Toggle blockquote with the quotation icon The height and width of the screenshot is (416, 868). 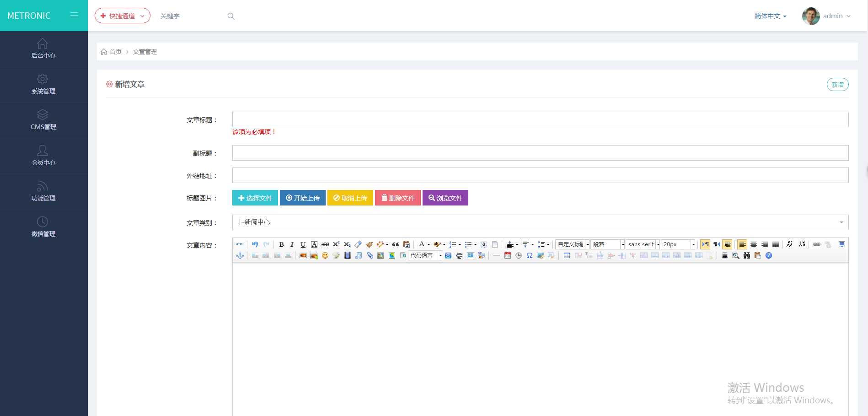(x=396, y=244)
